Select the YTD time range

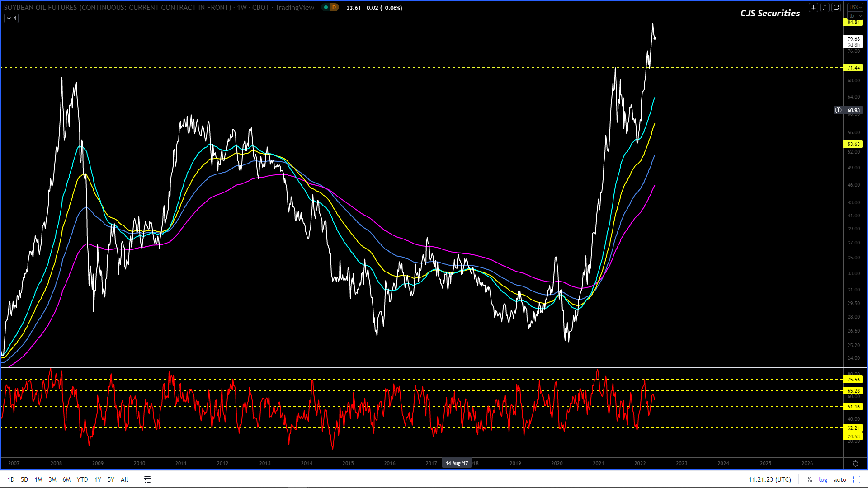(x=82, y=479)
